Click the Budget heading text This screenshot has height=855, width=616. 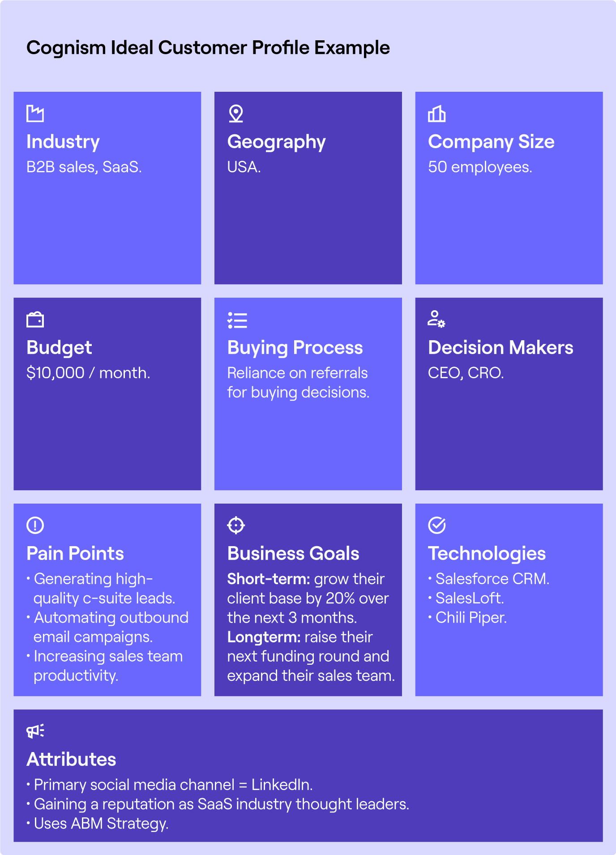tap(59, 347)
